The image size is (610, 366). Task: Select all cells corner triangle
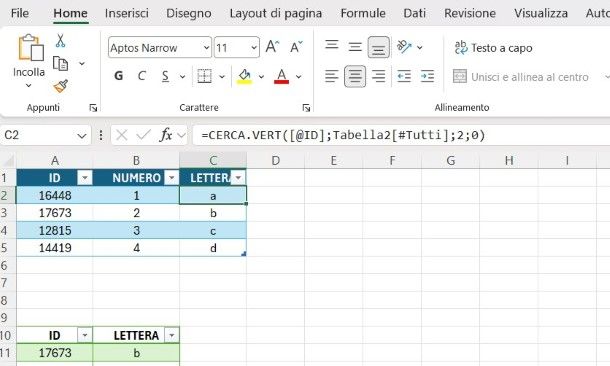tap(9, 160)
